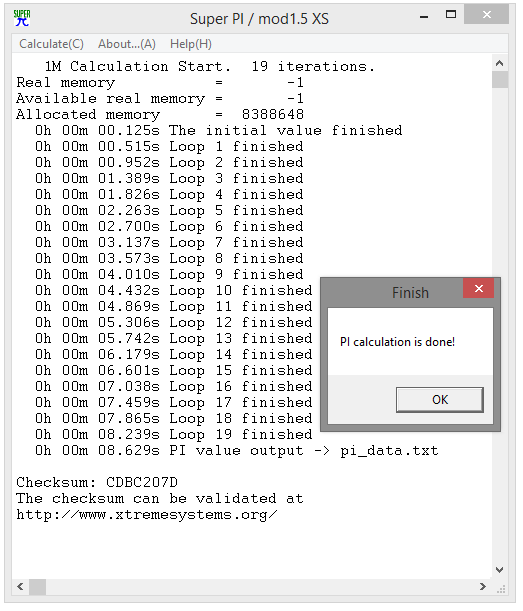The width and height of the screenshot is (523, 611).
Task: Maximize the Super PI window
Action: coord(451,15)
